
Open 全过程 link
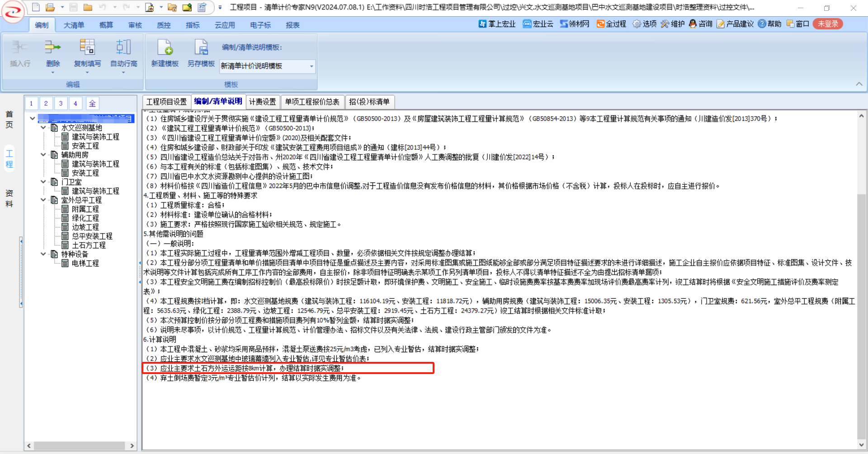(x=611, y=24)
